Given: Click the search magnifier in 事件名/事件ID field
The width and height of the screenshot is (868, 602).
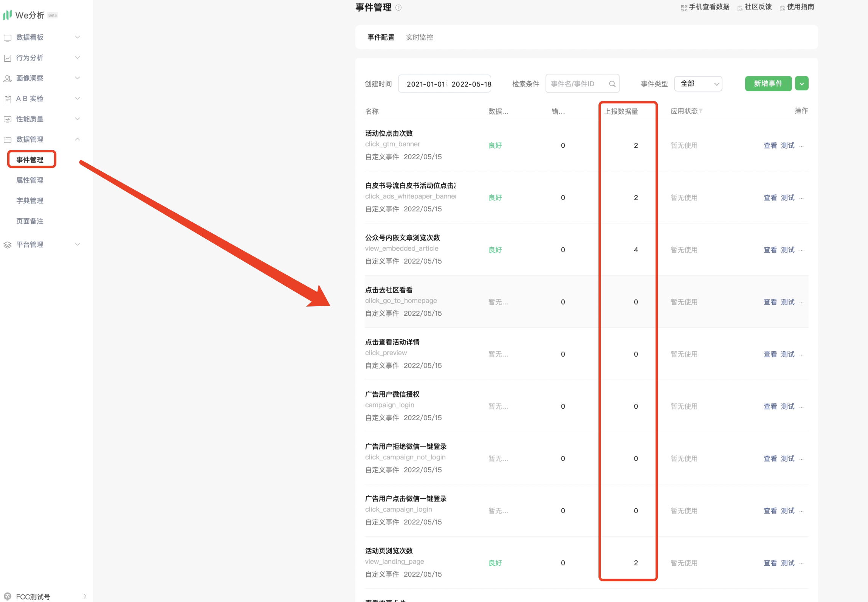Looking at the screenshot, I should coord(612,84).
